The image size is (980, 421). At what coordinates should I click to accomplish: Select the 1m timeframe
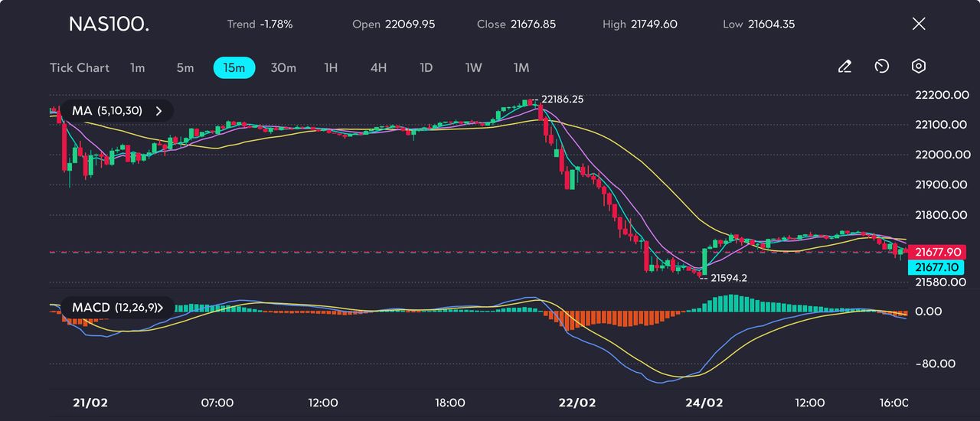click(137, 68)
